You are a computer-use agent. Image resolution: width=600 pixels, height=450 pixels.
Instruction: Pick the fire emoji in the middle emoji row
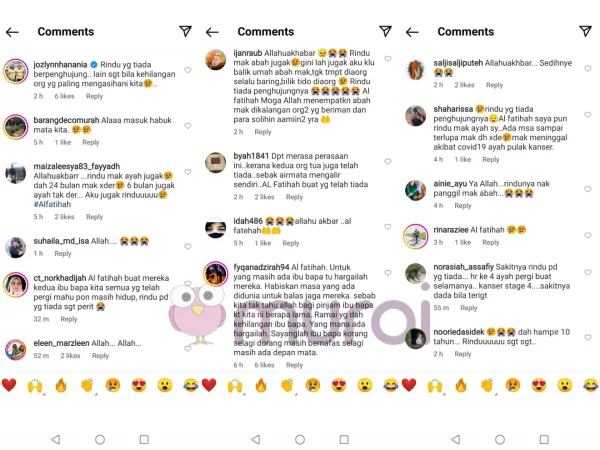(261, 385)
